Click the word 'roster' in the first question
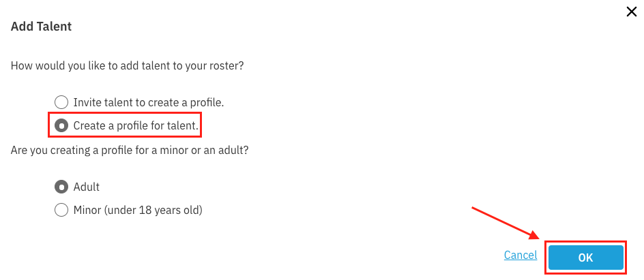This screenshot has width=644, height=280. click(225, 66)
